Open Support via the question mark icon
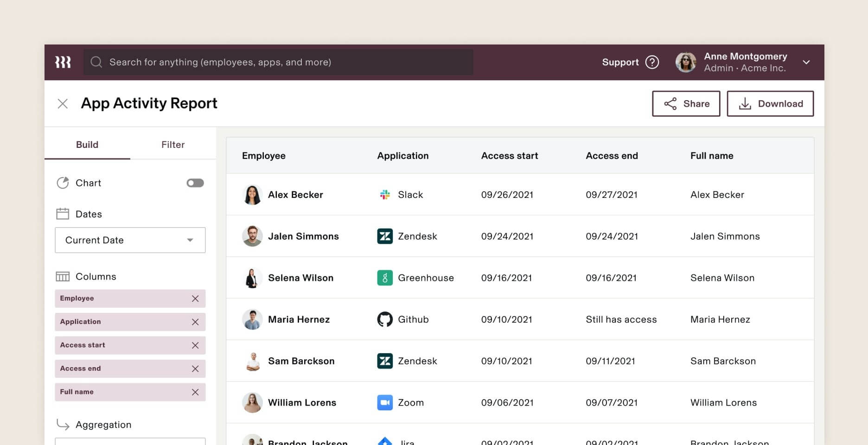Screen dimensions: 868x445 (x=652, y=62)
